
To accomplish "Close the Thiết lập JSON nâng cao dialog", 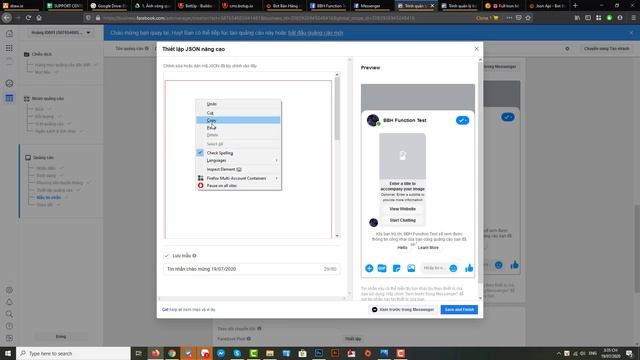I will pos(476,49).
